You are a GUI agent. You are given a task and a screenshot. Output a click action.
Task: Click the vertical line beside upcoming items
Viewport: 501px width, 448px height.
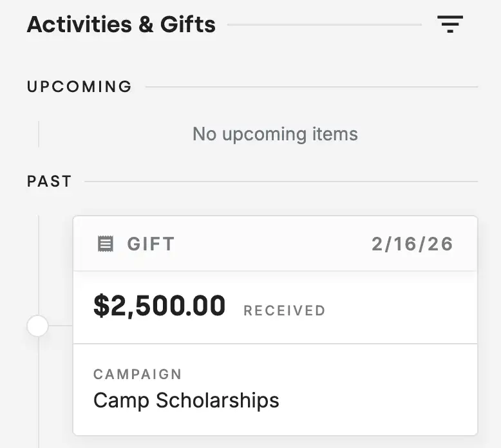click(x=39, y=134)
